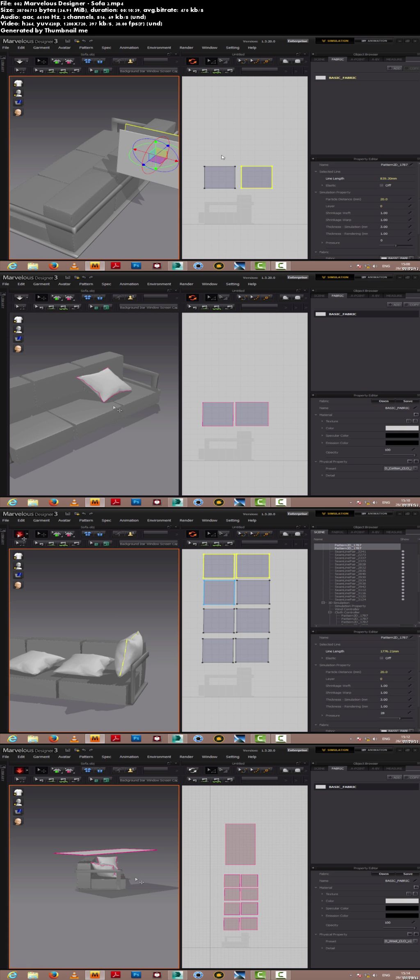420x980 pixels.
Task: Click Open button in the D_Cotton fabric panel
Action: (383, 401)
